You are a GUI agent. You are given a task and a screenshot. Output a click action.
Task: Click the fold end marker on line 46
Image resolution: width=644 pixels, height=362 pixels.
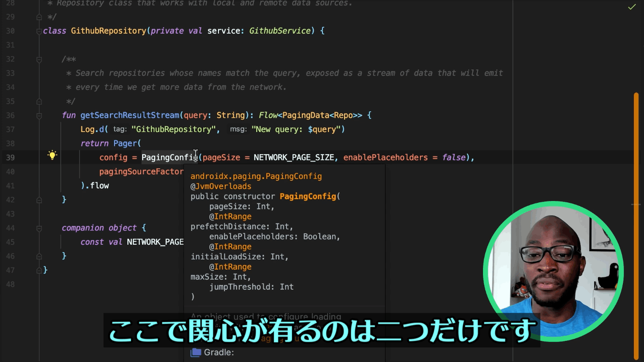point(39,256)
